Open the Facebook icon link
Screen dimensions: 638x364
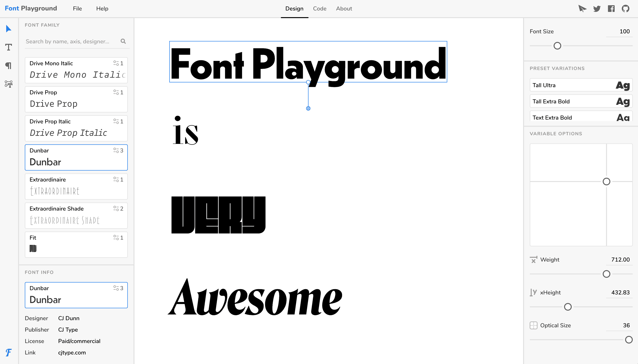[x=611, y=9]
